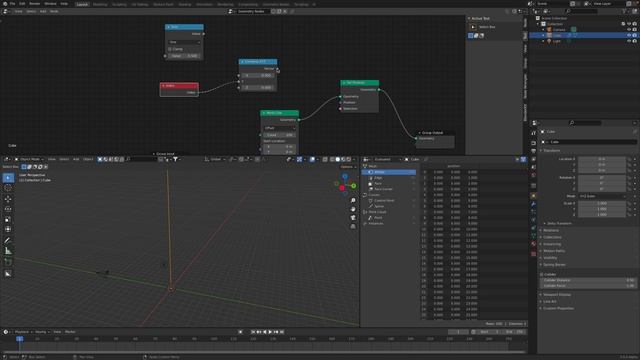Open the Modifier properties wrench tab
The image size is (640, 360).
pos(533,204)
